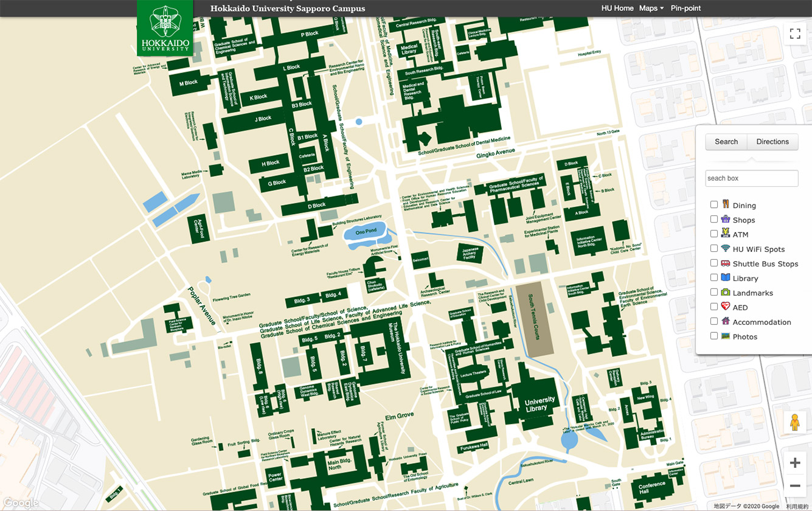Image resolution: width=812 pixels, height=511 pixels.
Task: Click the Shuttle Bus Stops bus icon
Action: point(725,263)
